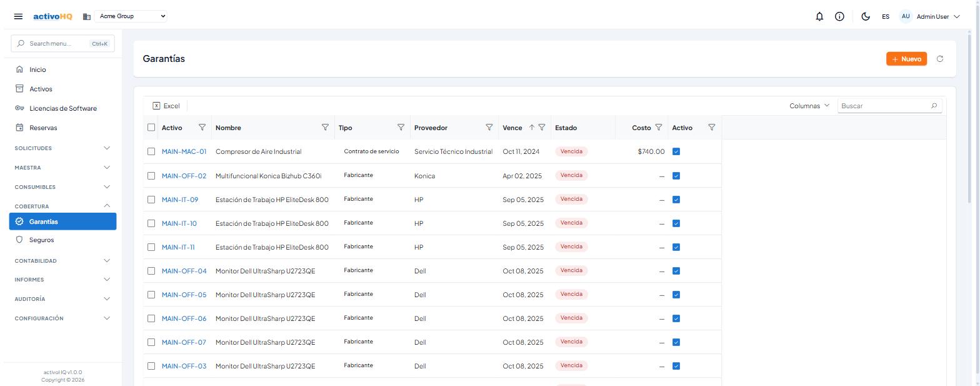Open Reservas in sidebar
This screenshot has width=980, height=386.
point(62,128)
